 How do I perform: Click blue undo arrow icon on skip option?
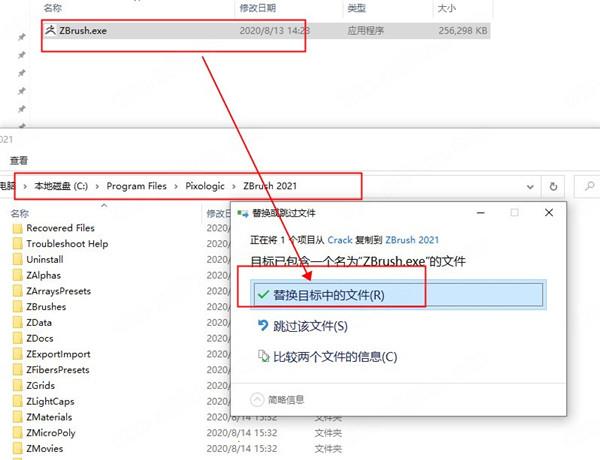[x=263, y=325]
